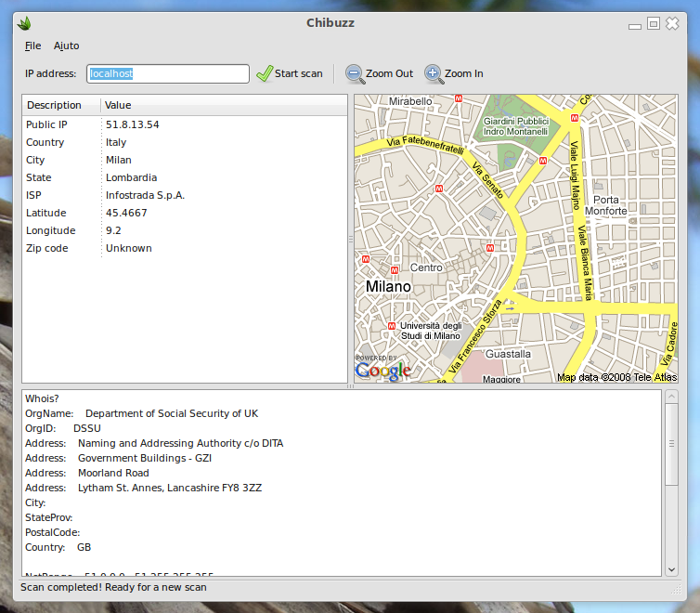Screen dimensions: 700x613
Task: Click the OrgName Department of Social Security line
Action: coord(141,413)
